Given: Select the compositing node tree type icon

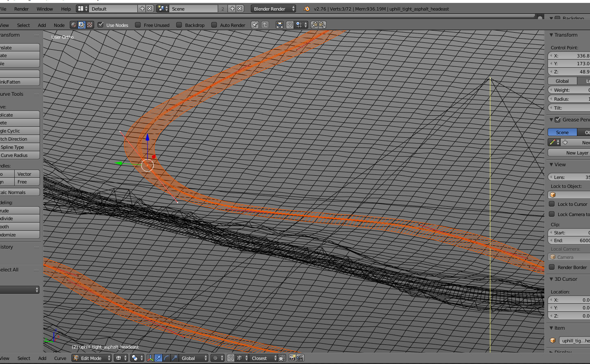Looking at the screenshot, I should (82, 25).
